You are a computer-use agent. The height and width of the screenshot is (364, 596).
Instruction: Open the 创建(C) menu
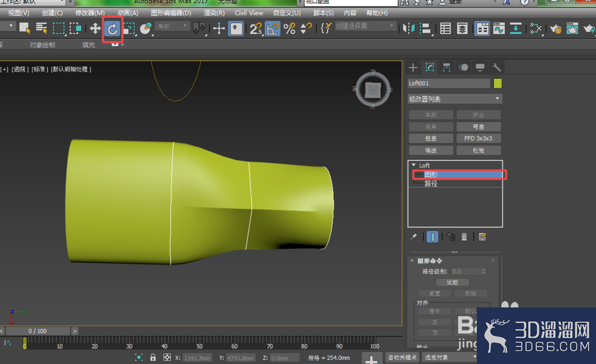52,13
